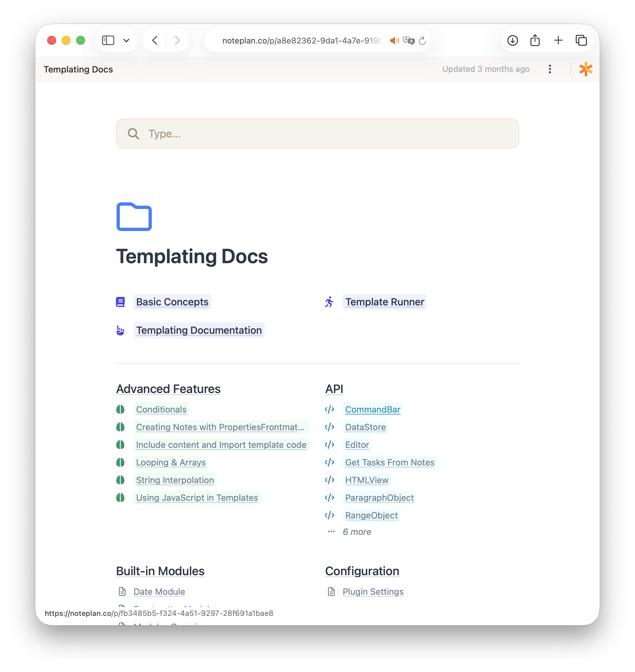Click the Downloads icon in the toolbar

(512, 40)
